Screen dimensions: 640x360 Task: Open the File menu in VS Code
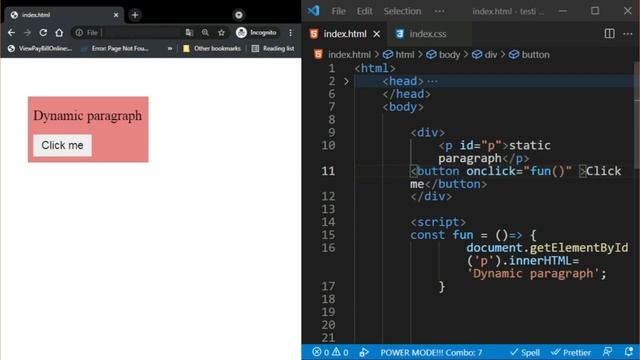(338, 11)
